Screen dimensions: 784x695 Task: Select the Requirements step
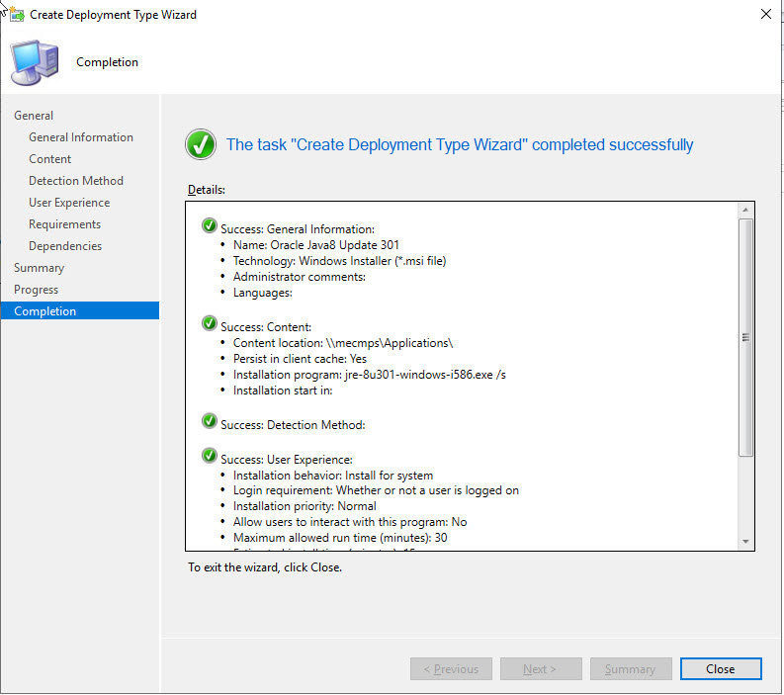[65, 224]
